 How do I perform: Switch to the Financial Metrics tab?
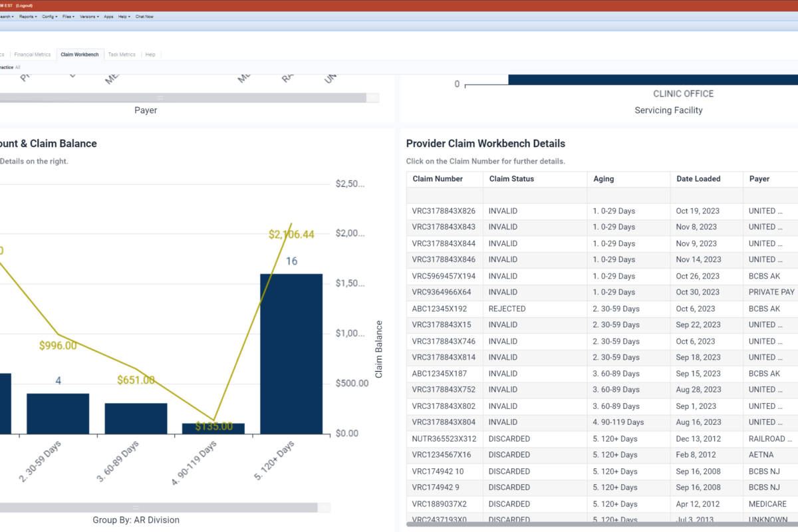33,55
